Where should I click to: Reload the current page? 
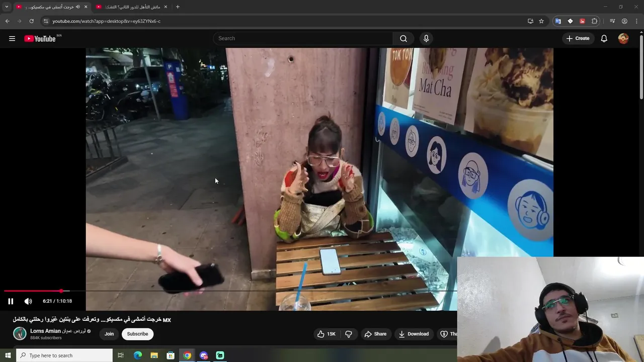(x=31, y=21)
